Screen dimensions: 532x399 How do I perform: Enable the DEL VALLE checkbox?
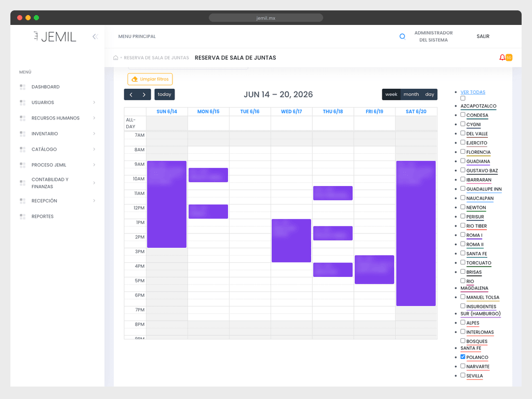pos(463,134)
